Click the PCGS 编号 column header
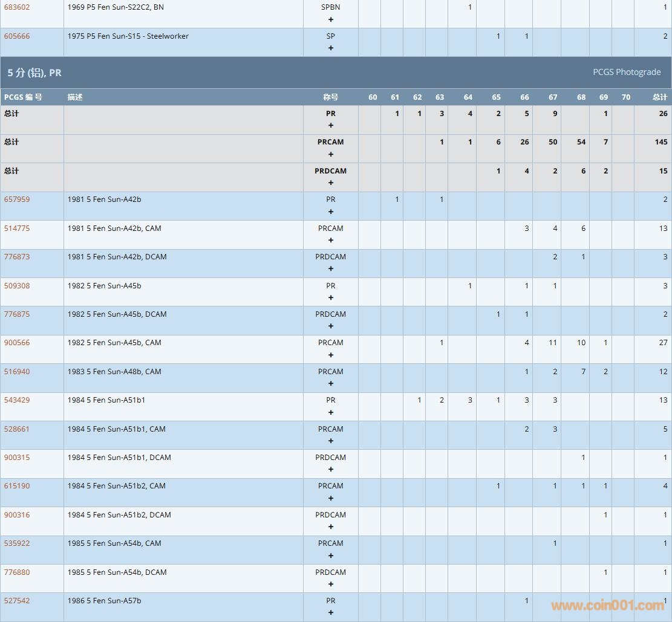This screenshot has width=672, height=622. point(23,97)
